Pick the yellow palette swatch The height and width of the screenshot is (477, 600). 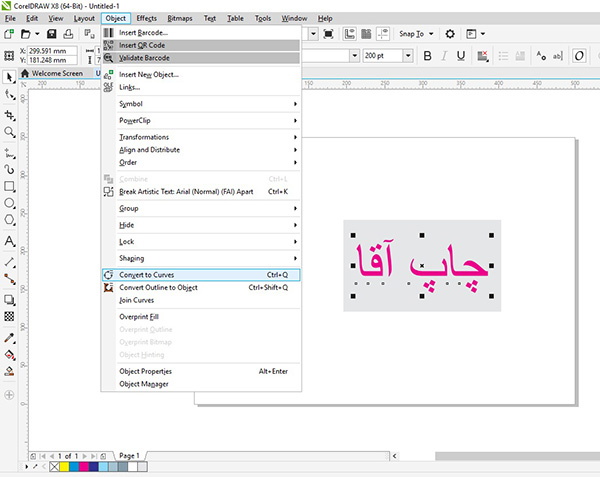coord(64,466)
